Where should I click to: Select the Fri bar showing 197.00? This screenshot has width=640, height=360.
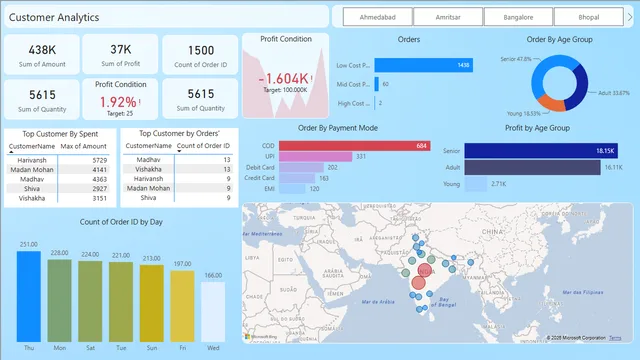[x=182, y=306]
